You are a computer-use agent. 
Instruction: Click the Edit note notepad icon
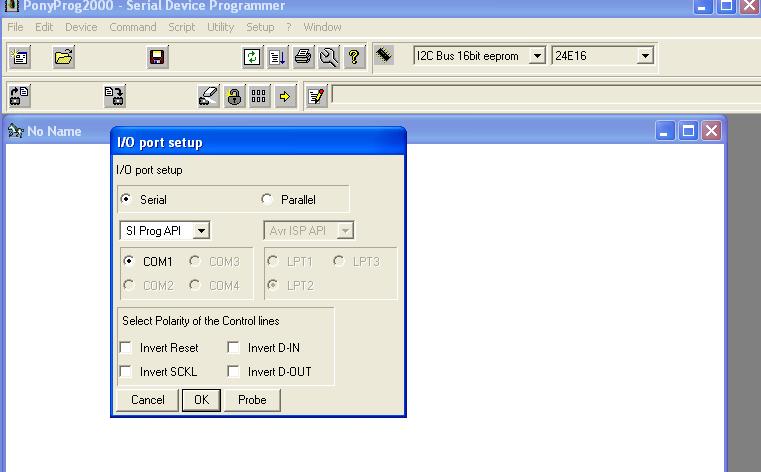[x=316, y=96]
